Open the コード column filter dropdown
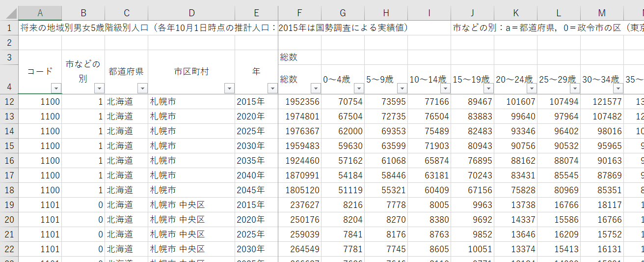This screenshot has height=262, width=644. [56, 88]
